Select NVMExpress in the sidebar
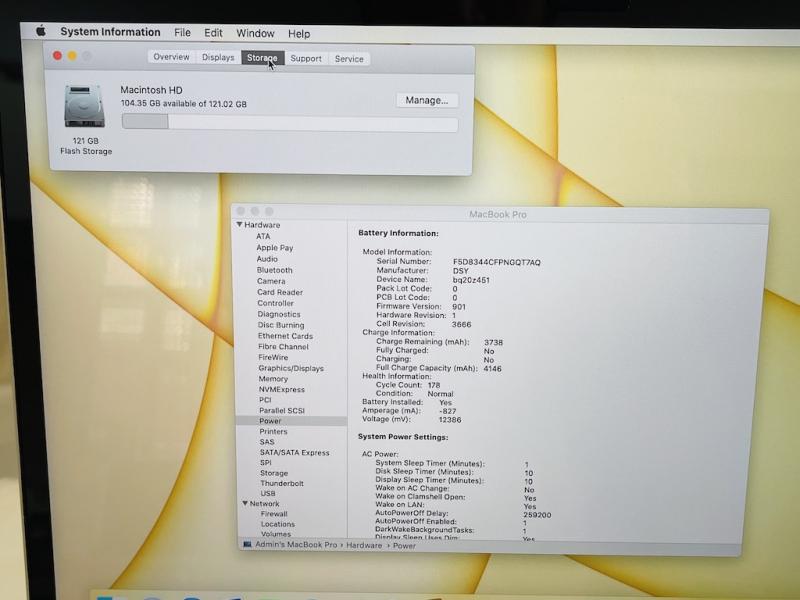Image resolution: width=800 pixels, height=600 pixels. pyautogui.click(x=282, y=389)
